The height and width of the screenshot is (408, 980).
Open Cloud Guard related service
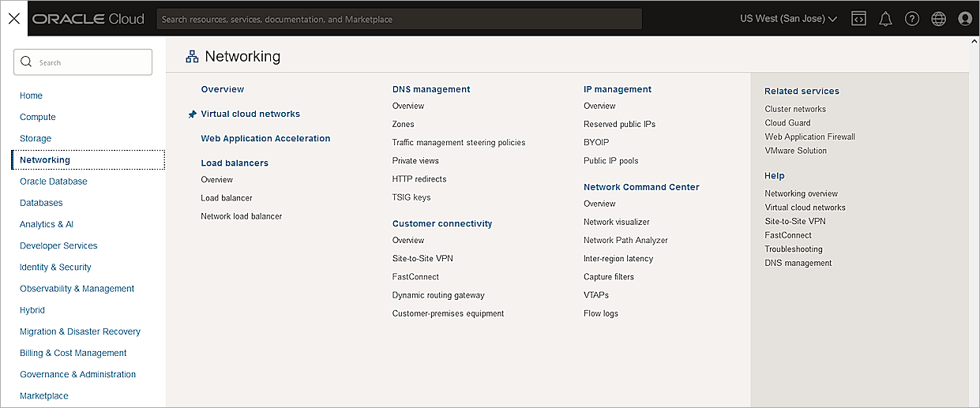(x=787, y=122)
